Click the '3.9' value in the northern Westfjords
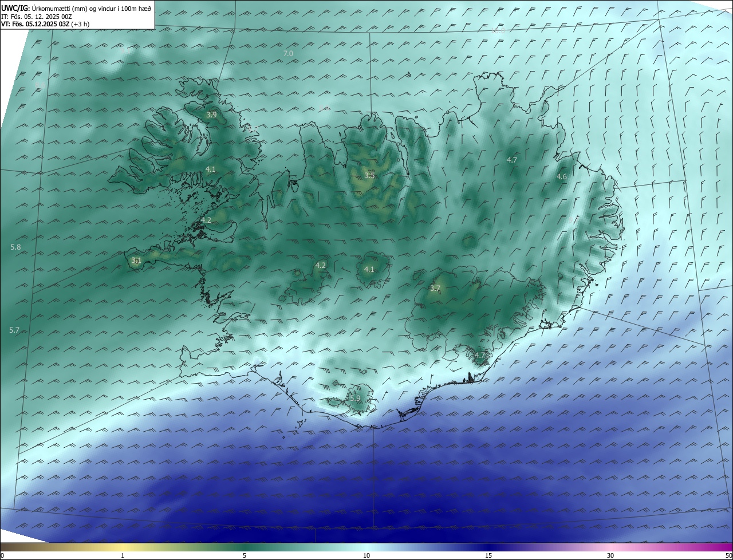733x560 pixels. click(x=211, y=115)
